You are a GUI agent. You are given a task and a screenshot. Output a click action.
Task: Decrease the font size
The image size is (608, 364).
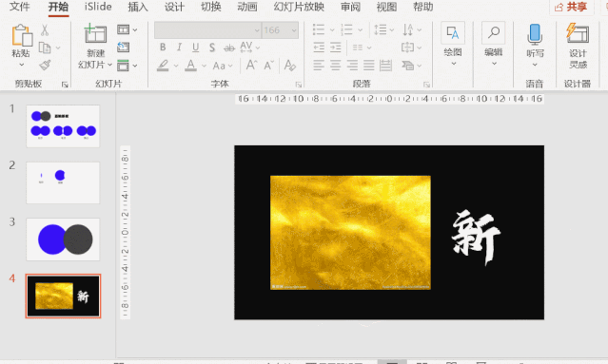pyautogui.click(x=268, y=65)
